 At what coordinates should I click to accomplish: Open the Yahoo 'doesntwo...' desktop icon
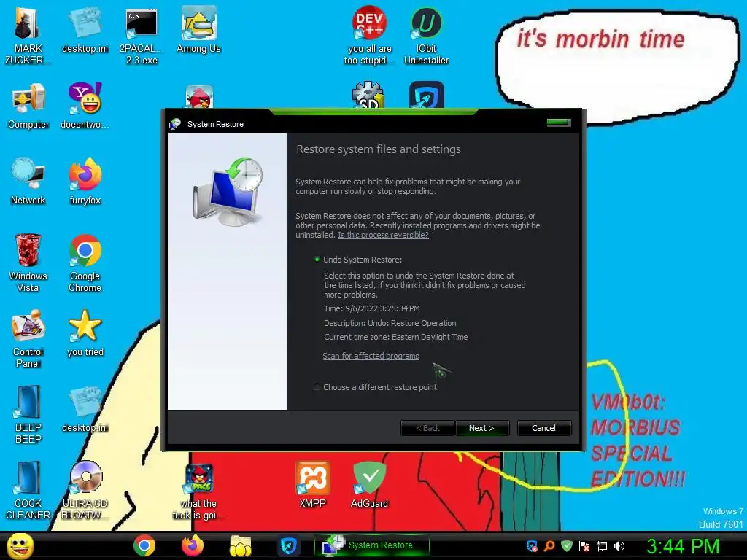(x=85, y=106)
